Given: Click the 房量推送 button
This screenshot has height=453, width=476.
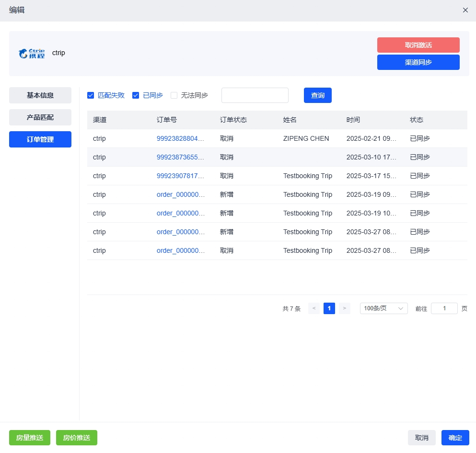Looking at the screenshot, I should (x=30, y=438).
